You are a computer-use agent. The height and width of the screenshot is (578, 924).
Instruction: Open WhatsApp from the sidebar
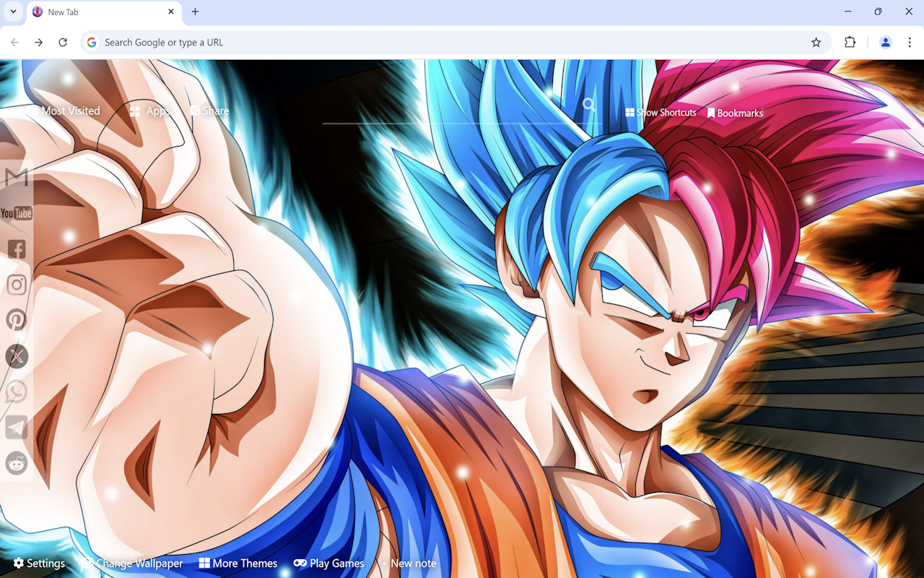(17, 392)
